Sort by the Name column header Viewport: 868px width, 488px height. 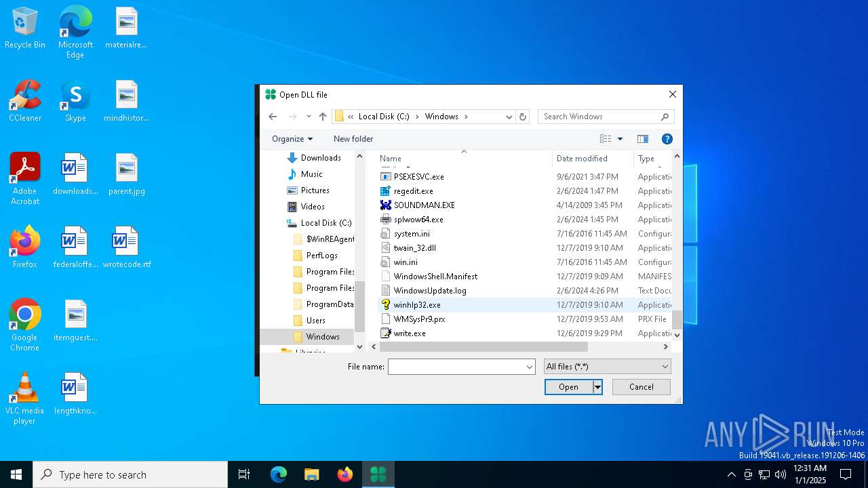click(465, 159)
